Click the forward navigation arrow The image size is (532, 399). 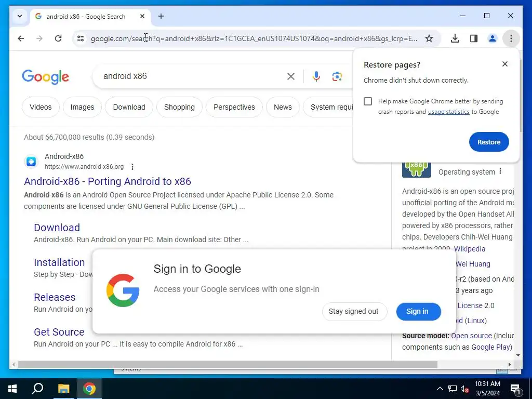[x=39, y=38]
